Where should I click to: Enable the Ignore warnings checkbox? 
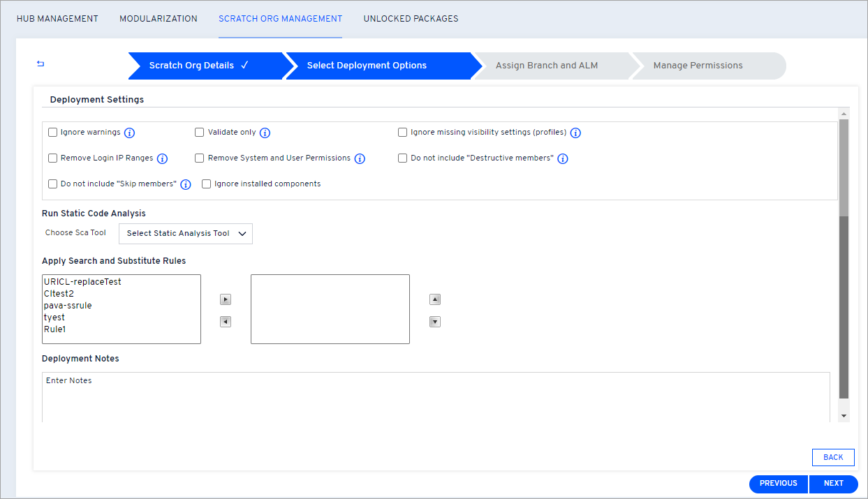click(x=52, y=132)
